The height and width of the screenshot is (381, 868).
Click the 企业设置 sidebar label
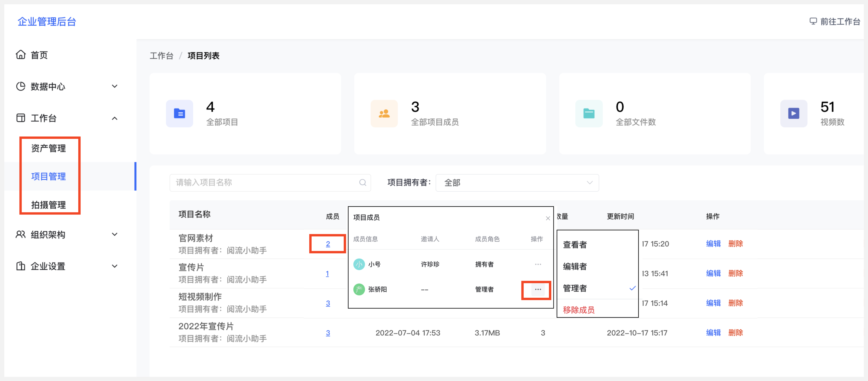48,266
